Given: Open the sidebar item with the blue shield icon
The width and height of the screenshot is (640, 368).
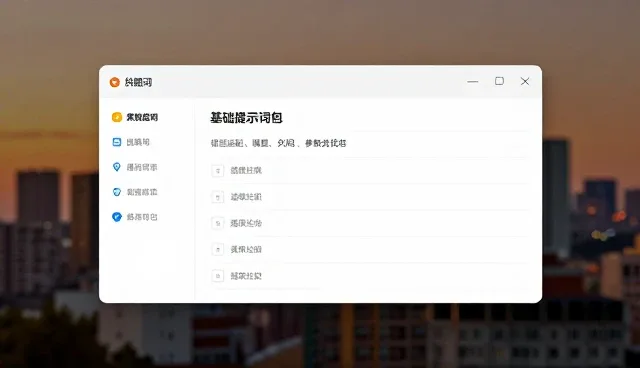Looking at the screenshot, I should coord(134,192).
